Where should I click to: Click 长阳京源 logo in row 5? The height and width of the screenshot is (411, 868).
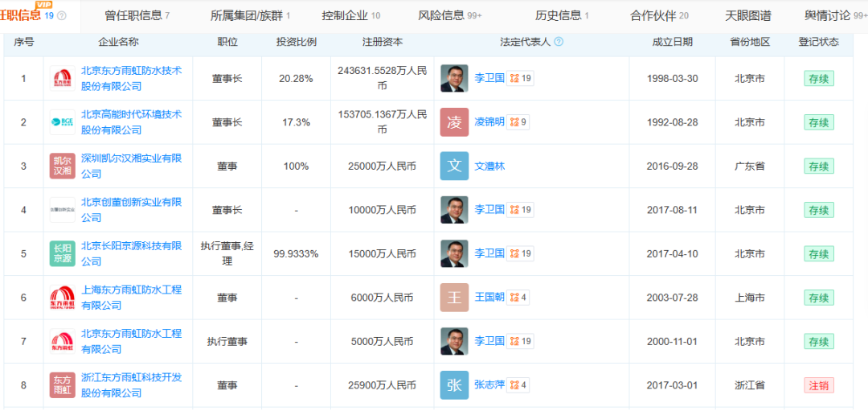[62, 253]
